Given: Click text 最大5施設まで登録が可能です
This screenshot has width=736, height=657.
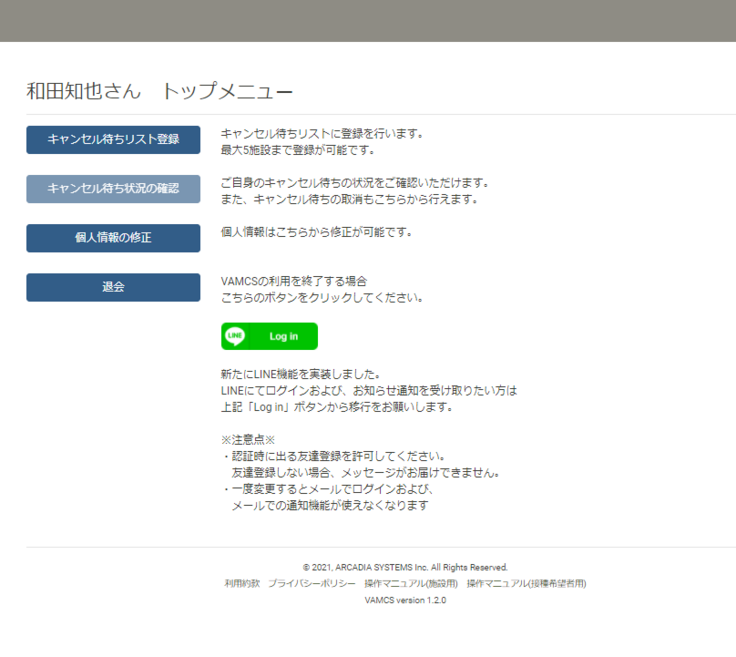Looking at the screenshot, I should pos(297,150).
